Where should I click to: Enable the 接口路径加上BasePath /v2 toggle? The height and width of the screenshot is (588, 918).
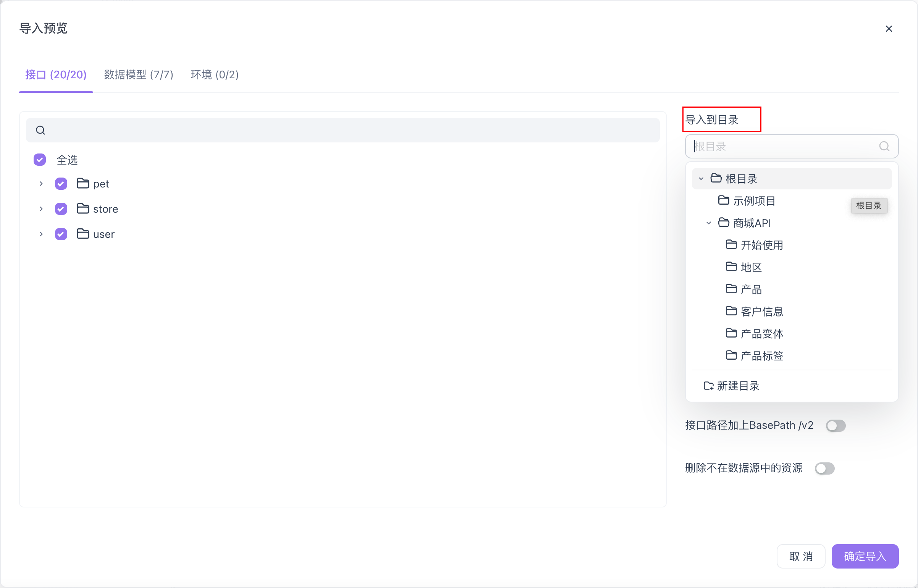coord(836,425)
